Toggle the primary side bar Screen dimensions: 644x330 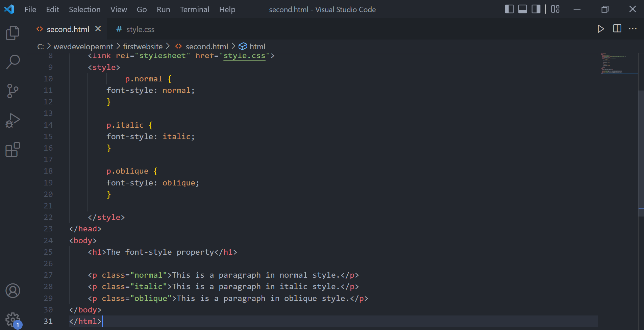click(x=509, y=9)
